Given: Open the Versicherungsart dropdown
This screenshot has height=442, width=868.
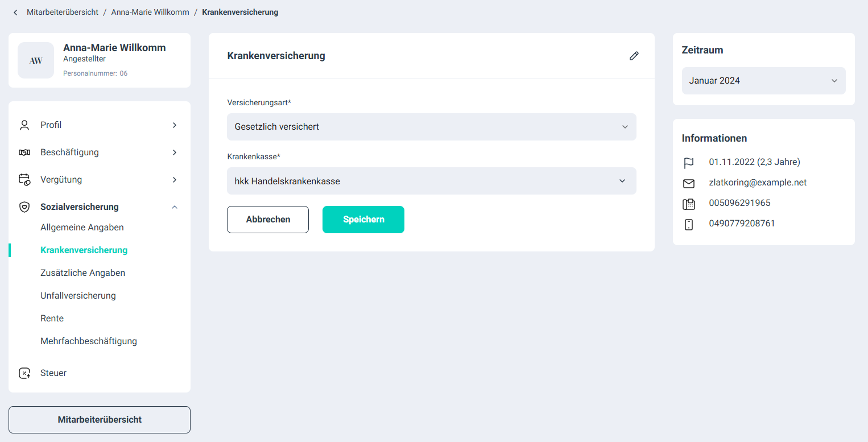Looking at the screenshot, I should 431,127.
